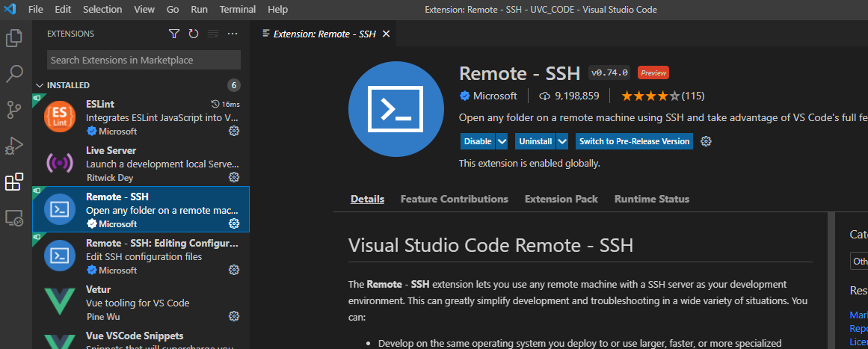Open Source Control view
The image size is (868, 349).
click(14, 110)
